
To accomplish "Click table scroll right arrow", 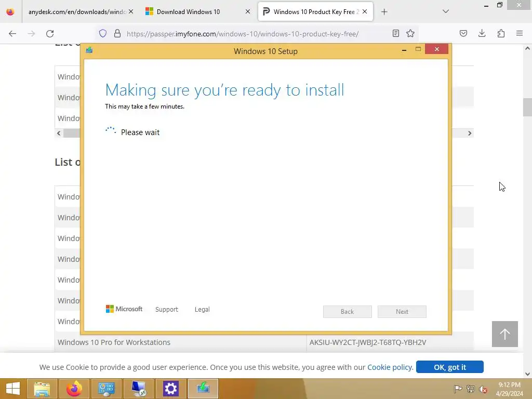I will point(470,134).
